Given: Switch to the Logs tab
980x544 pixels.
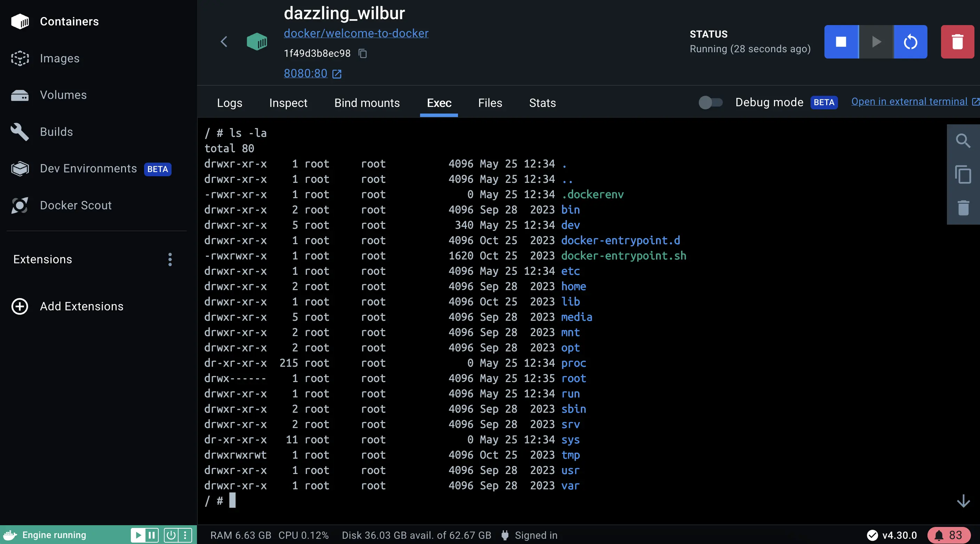Looking at the screenshot, I should 230,102.
